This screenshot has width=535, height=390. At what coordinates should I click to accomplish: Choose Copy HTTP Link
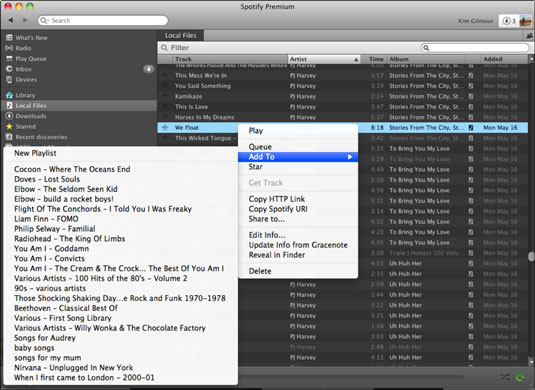(x=298, y=199)
